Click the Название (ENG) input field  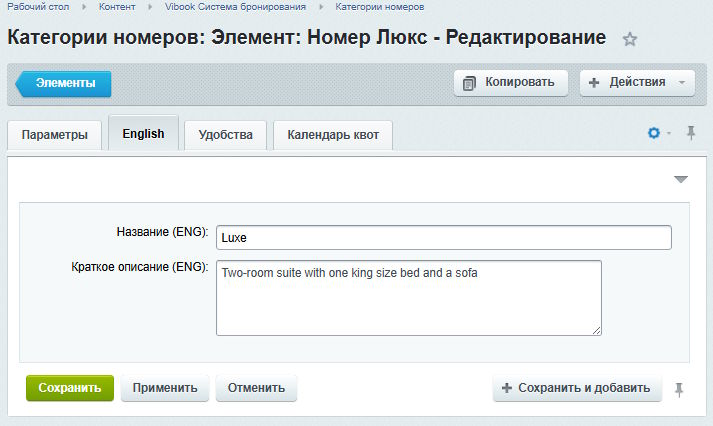point(443,237)
